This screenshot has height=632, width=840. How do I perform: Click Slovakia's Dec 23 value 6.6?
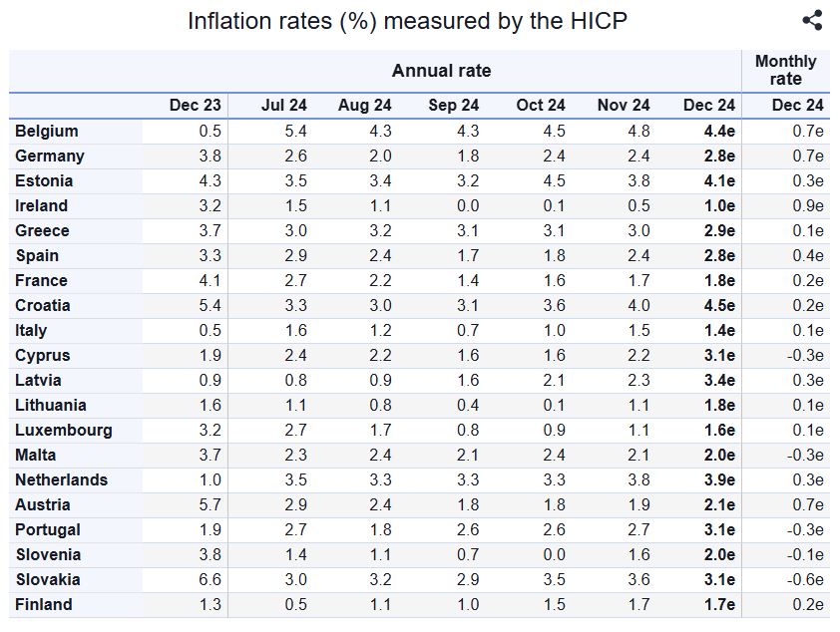210,579
